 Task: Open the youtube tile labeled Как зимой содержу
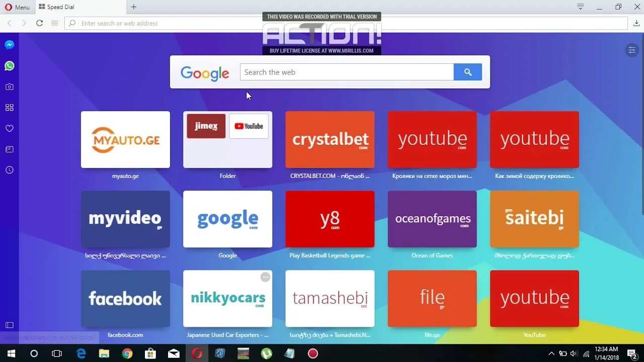coord(534,140)
